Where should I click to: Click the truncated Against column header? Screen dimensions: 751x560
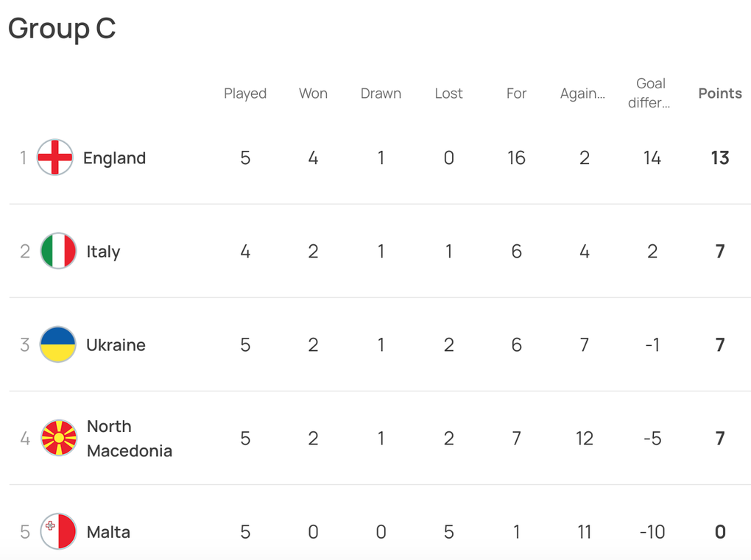(x=583, y=93)
